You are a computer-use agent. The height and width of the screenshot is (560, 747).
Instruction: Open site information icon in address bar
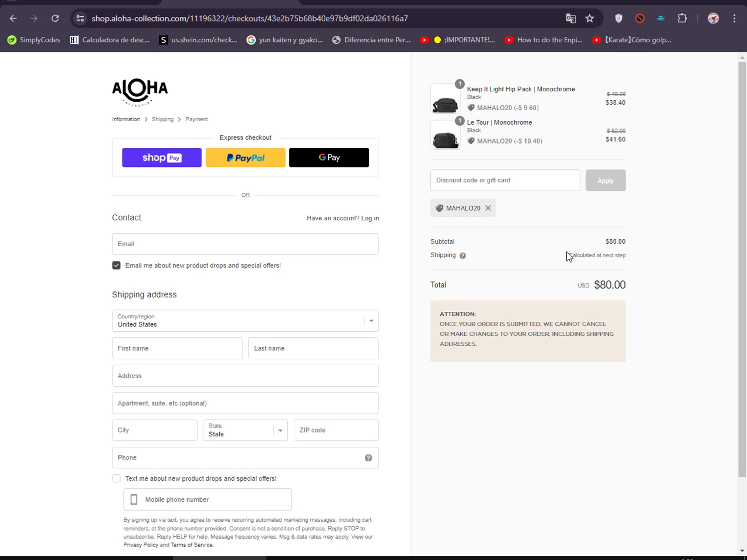(80, 18)
